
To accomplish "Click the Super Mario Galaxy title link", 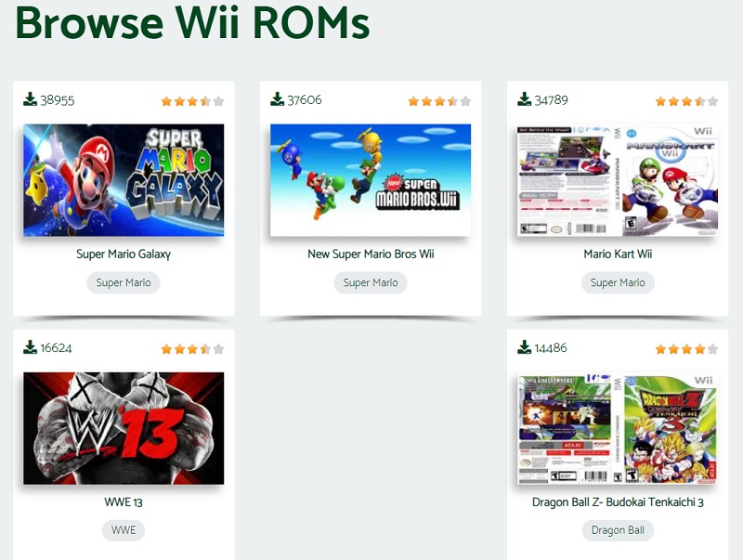I will pos(124,254).
